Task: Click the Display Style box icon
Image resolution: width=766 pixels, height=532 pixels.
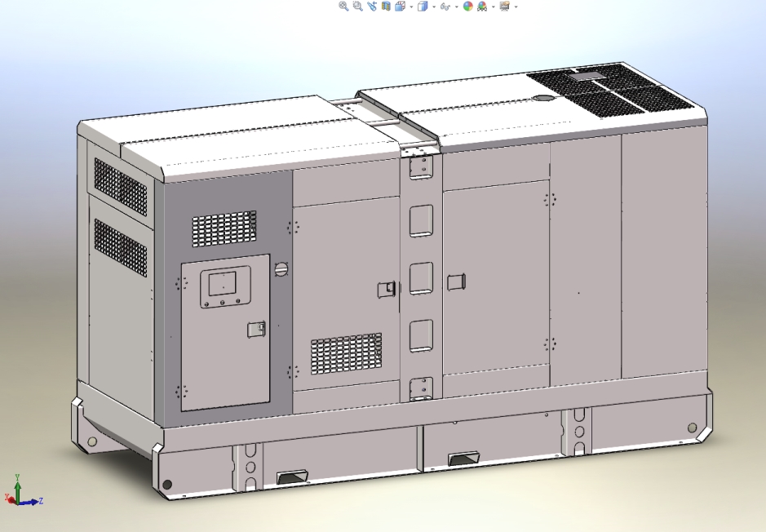Action: [x=423, y=6]
